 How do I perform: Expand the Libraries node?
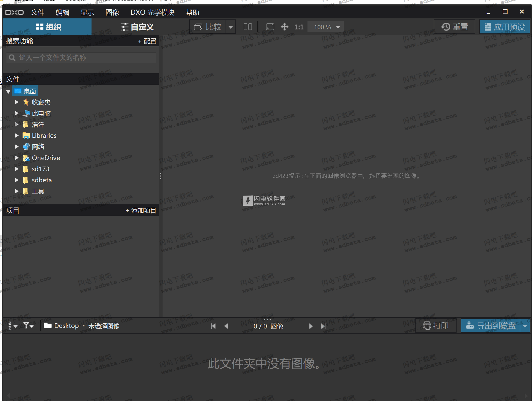[17, 135]
